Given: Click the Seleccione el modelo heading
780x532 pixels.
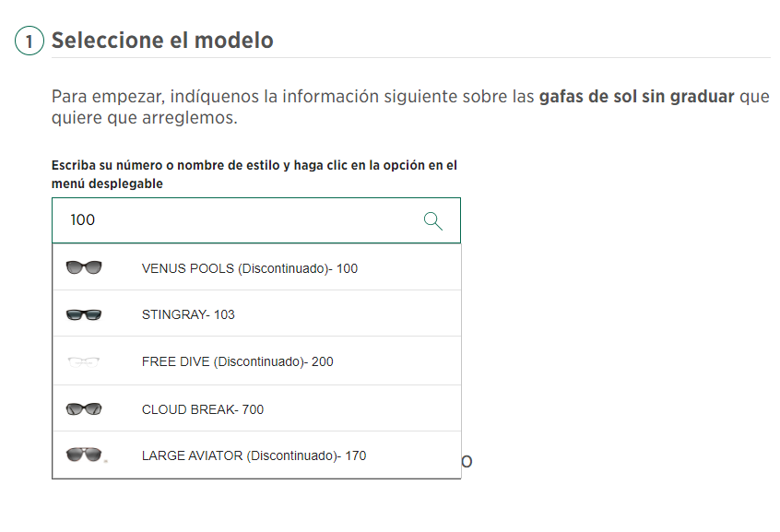Looking at the screenshot, I should coord(162,41).
